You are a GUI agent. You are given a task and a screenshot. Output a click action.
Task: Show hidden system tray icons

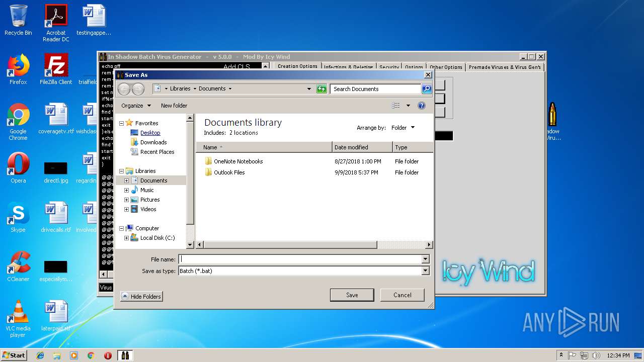point(561,355)
